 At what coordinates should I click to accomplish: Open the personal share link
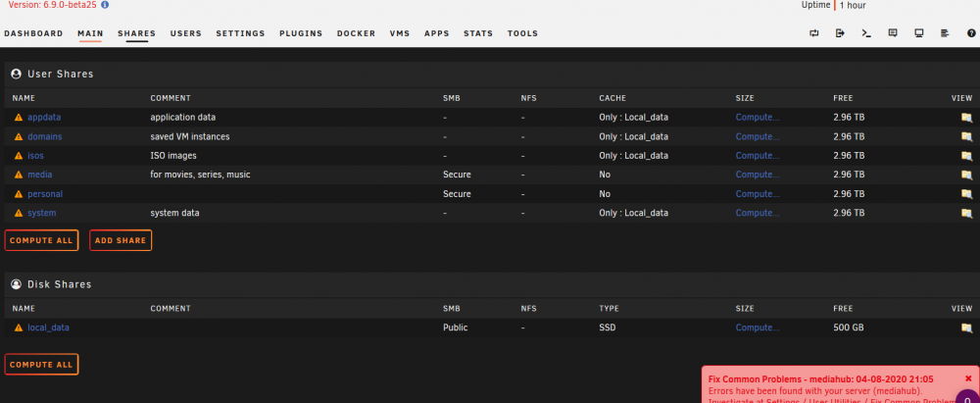pyautogui.click(x=45, y=194)
